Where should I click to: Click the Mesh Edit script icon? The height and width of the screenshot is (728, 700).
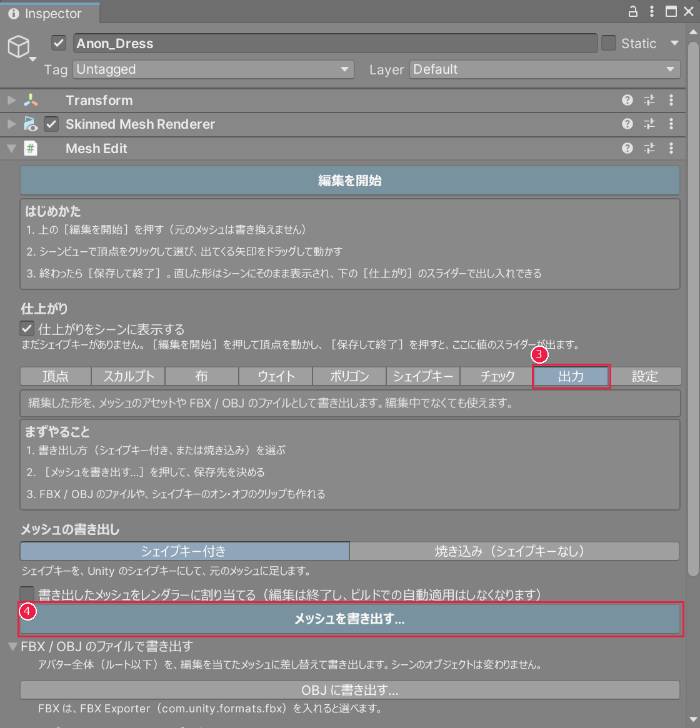31,149
